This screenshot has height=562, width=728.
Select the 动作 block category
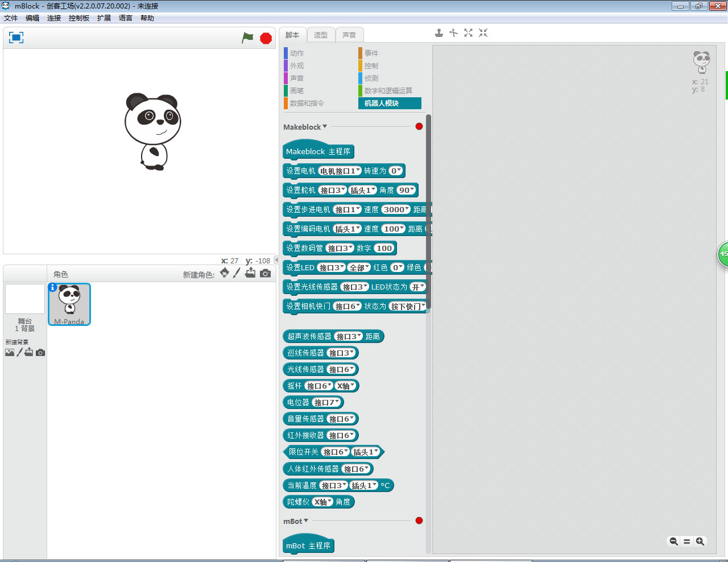(x=297, y=53)
